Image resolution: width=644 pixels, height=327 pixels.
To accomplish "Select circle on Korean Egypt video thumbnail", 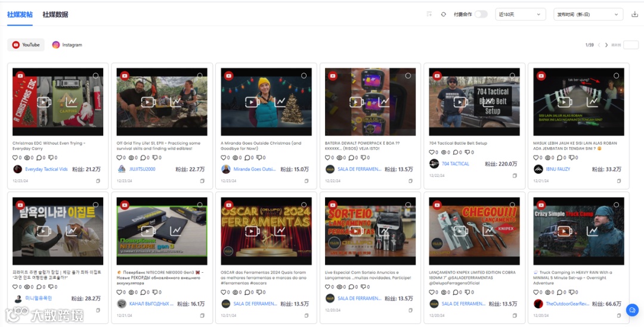I will point(95,205).
